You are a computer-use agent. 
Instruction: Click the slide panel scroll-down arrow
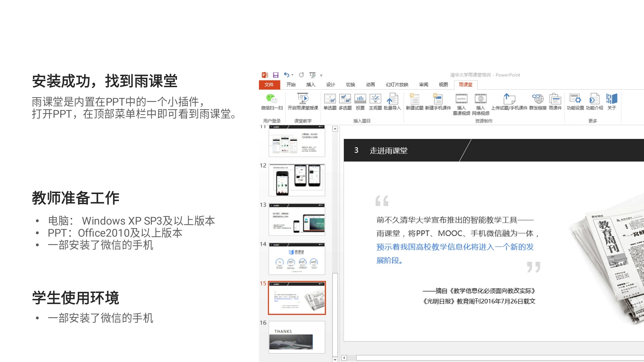[x=335, y=359]
